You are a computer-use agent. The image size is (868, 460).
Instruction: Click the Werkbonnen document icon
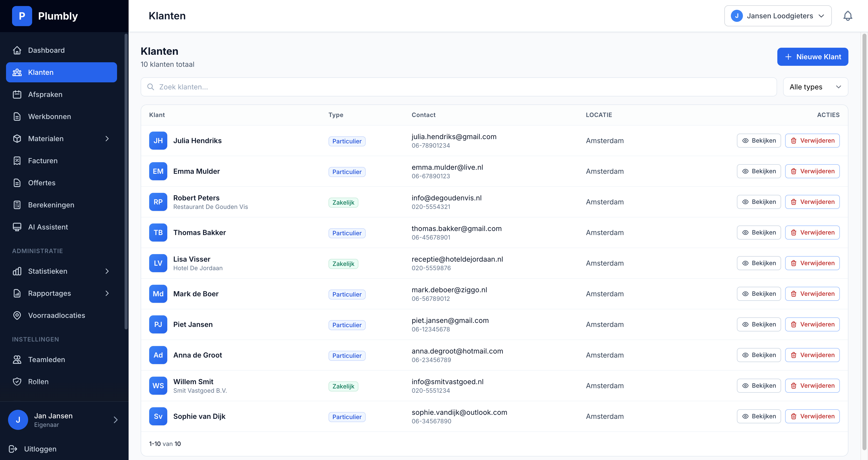(x=17, y=117)
